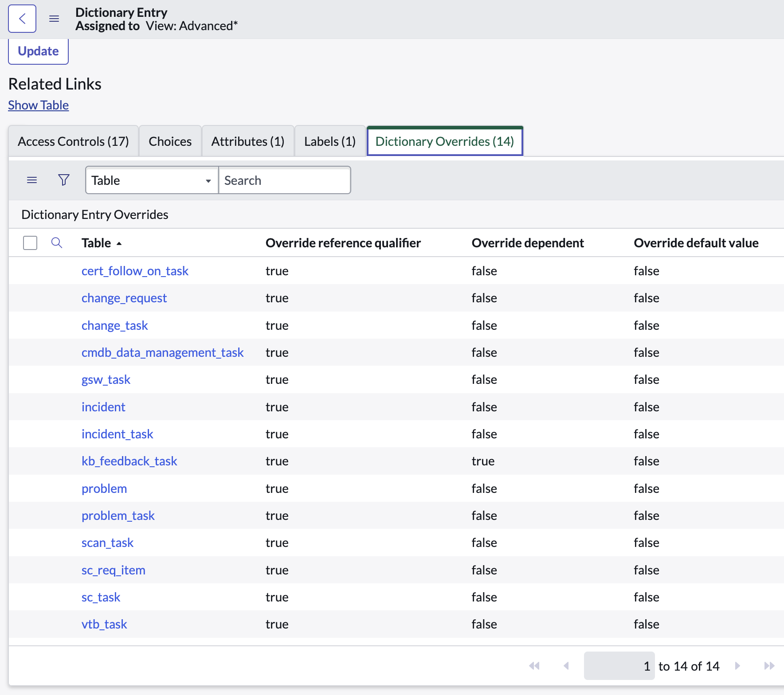Go to the next page of results

pos(737,666)
